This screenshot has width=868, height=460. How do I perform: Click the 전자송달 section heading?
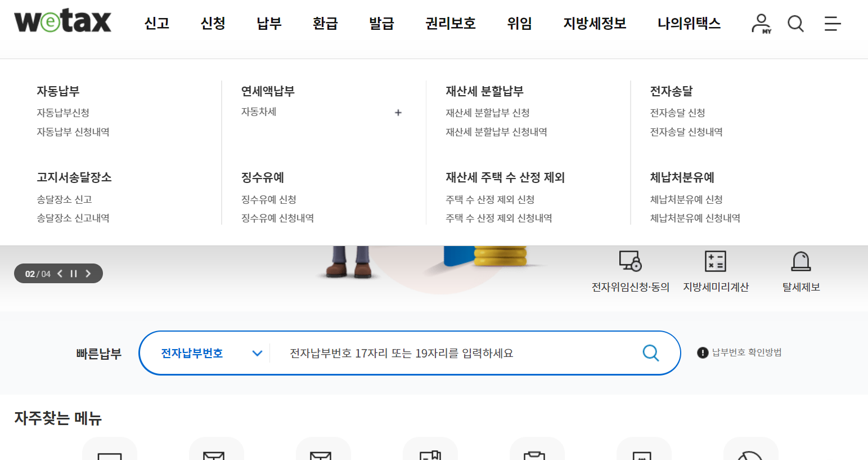point(671,91)
